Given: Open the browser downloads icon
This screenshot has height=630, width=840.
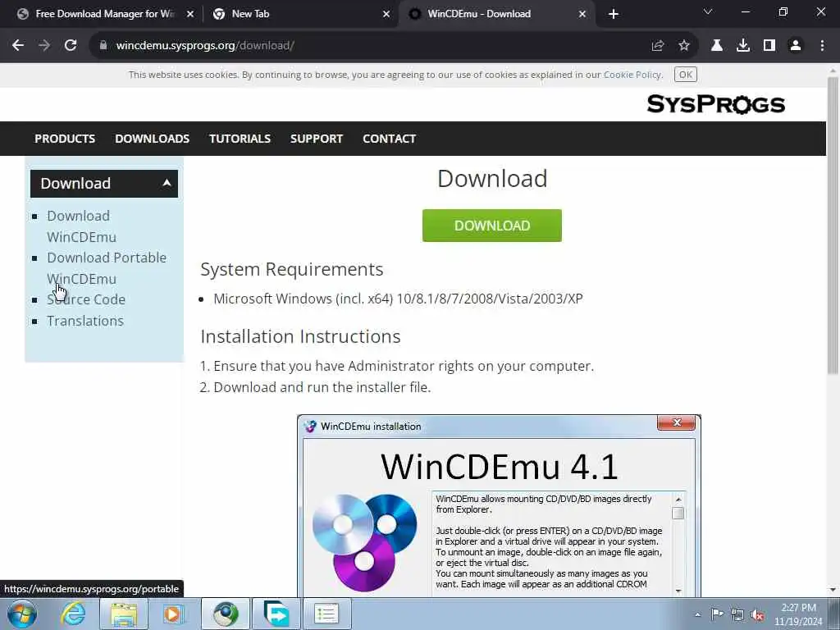Looking at the screenshot, I should pos(743,46).
